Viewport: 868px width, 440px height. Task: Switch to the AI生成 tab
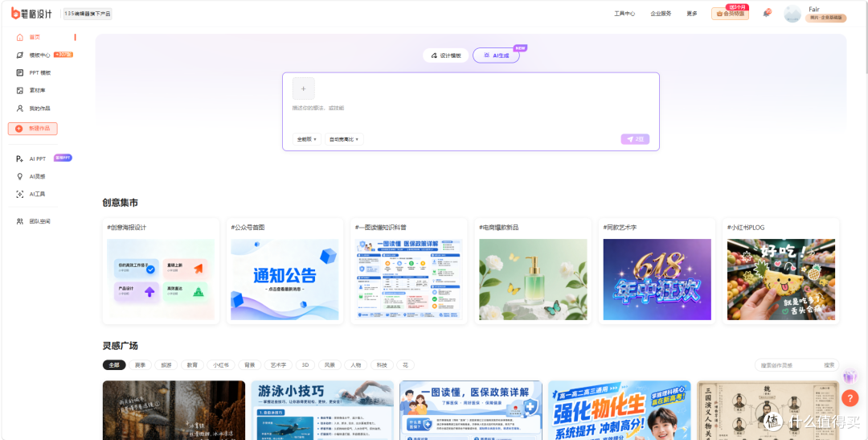coord(496,56)
